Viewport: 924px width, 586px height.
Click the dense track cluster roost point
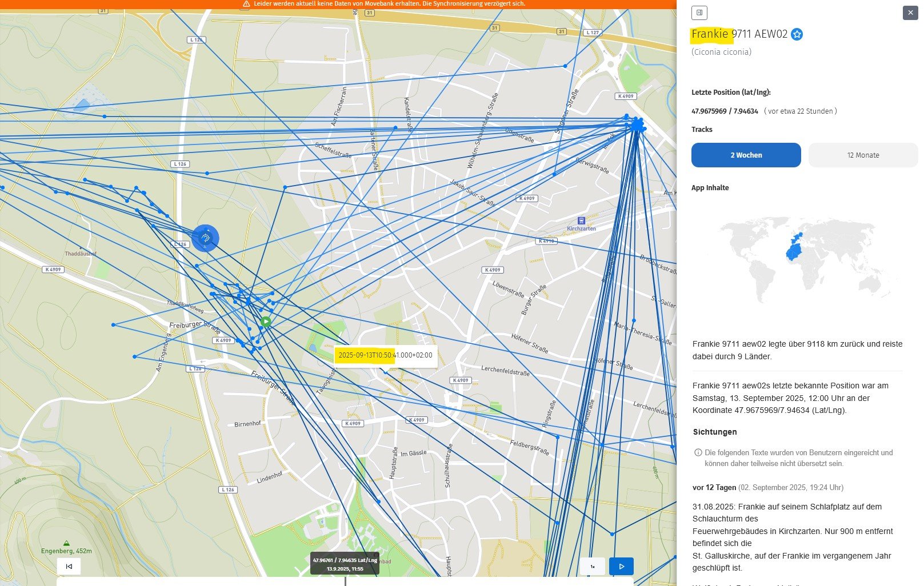(x=637, y=125)
